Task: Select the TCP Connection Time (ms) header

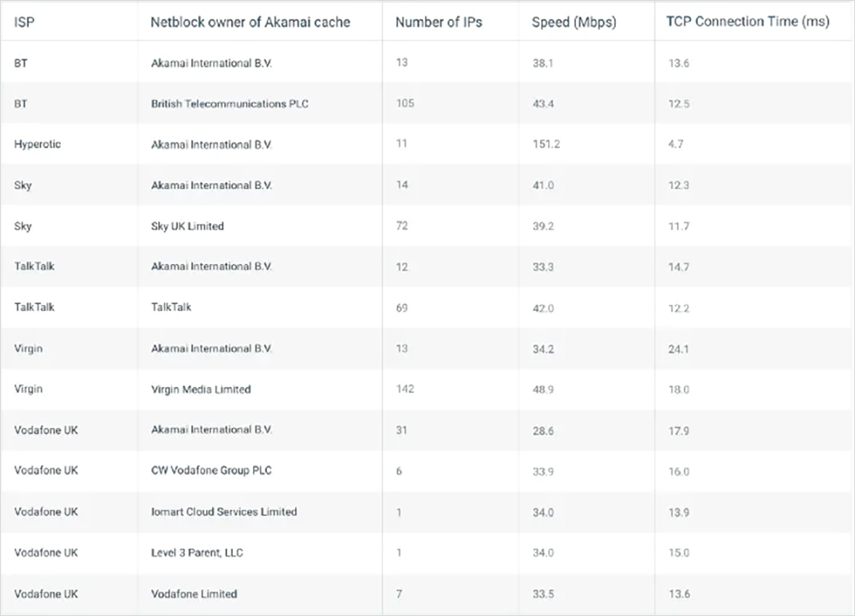Action: (x=747, y=22)
